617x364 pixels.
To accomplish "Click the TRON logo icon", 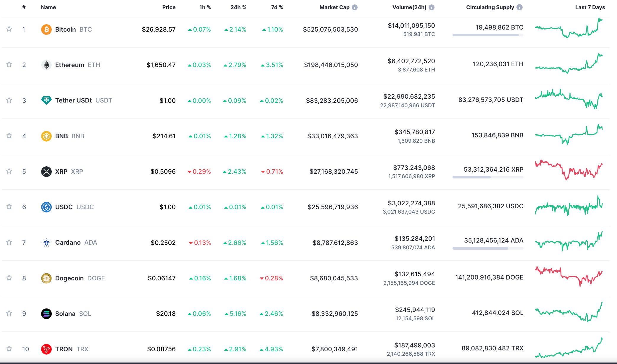I will click(x=46, y=349).
